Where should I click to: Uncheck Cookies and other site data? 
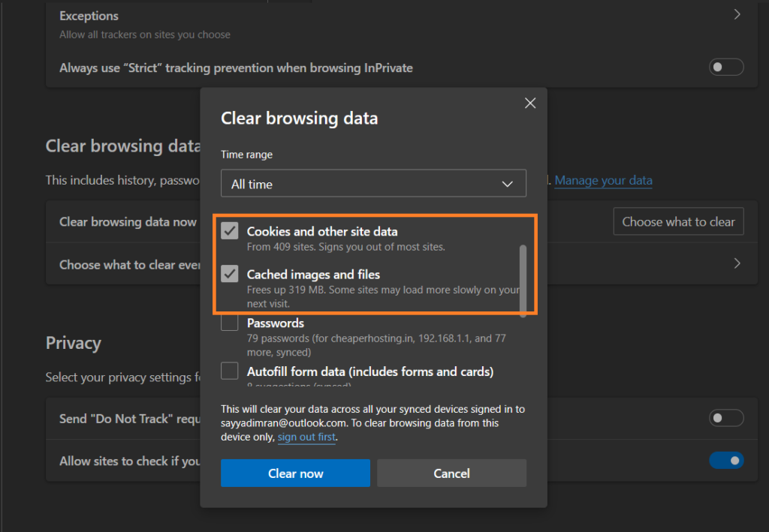230,230
